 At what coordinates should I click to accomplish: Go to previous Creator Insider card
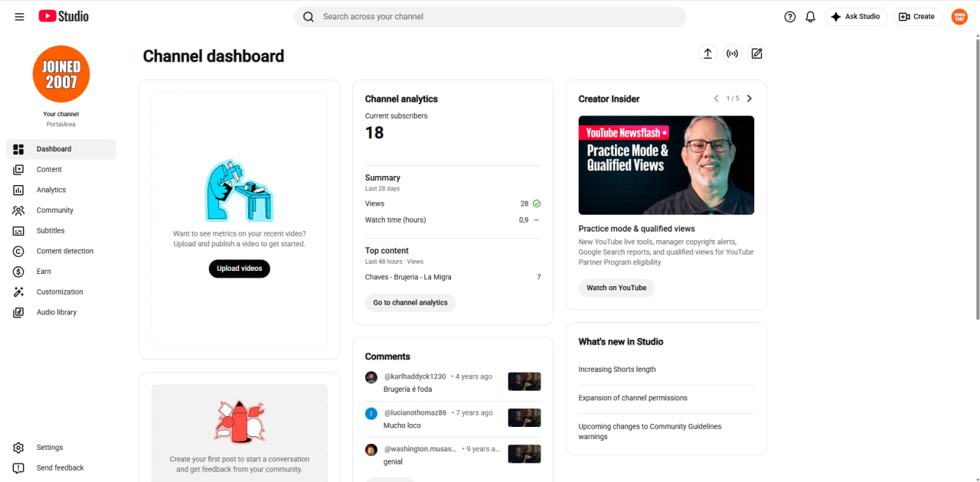[716, 99]
